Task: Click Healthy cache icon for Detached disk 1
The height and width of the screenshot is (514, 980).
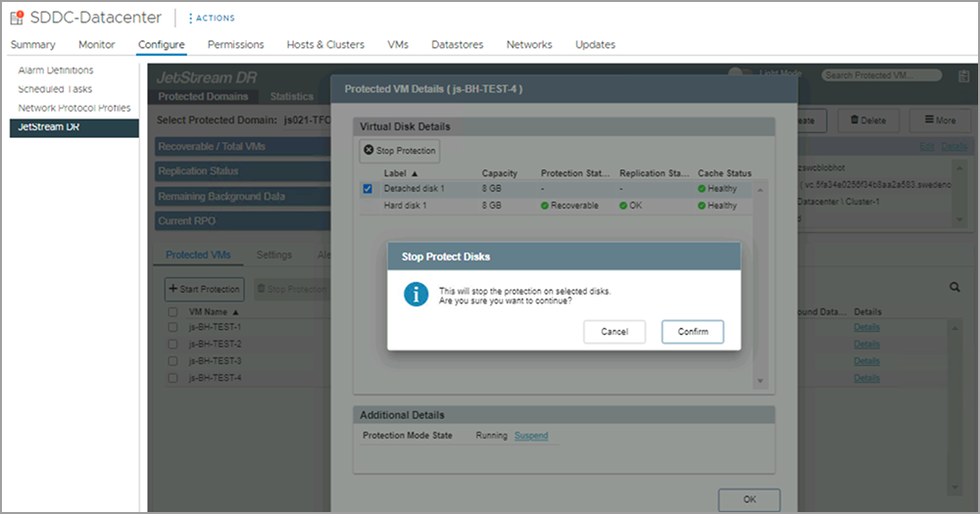Action: point(702,189)
